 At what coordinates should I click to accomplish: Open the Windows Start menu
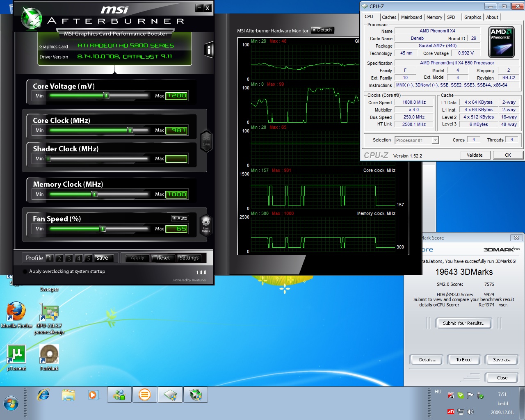point(11,404)
